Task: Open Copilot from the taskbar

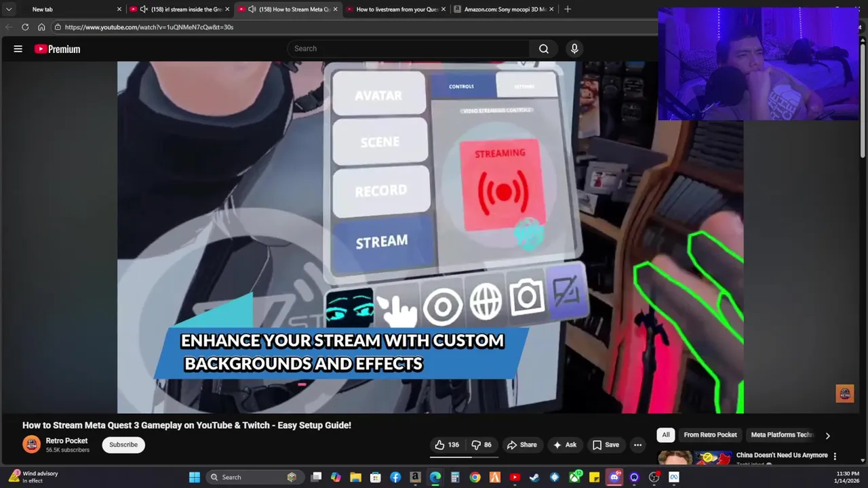Action: click(x=336, y=477)
